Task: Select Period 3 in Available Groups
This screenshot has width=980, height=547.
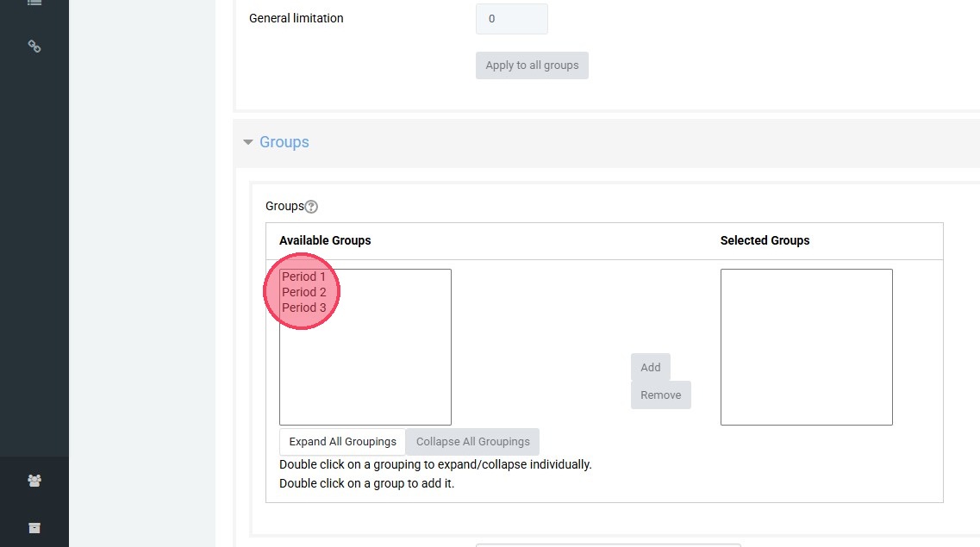Action: point(304,308)
